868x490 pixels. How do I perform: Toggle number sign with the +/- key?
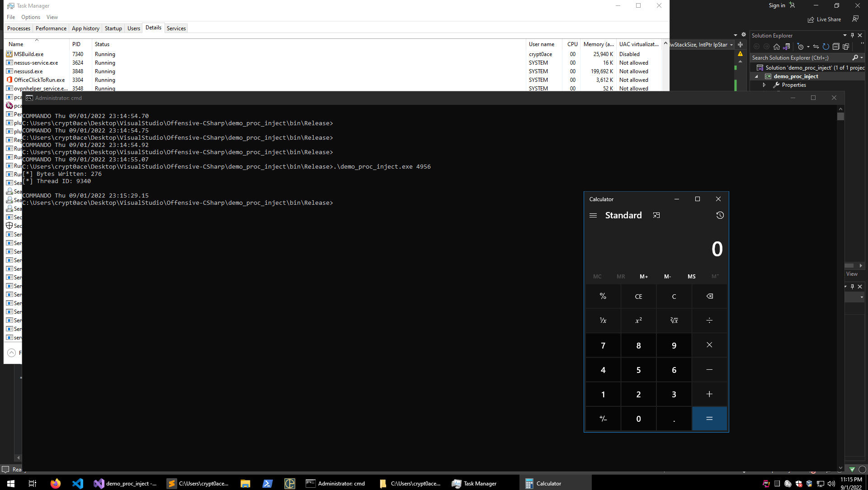(603, 419)
